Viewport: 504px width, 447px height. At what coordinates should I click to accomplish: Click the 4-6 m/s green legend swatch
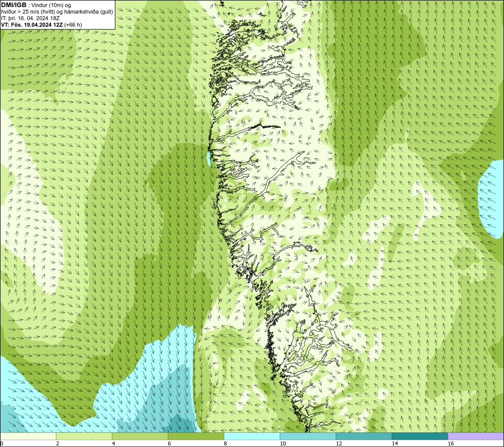click(x=140, y=436)
